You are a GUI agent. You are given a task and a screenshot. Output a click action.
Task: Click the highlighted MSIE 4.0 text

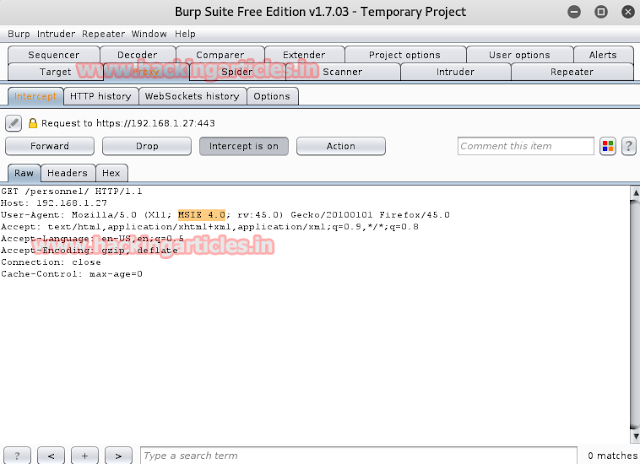tap(201, 215)
